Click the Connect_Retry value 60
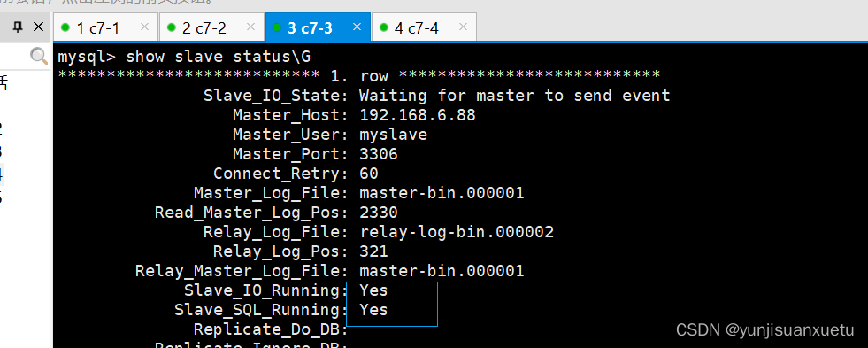 (369, 174)
